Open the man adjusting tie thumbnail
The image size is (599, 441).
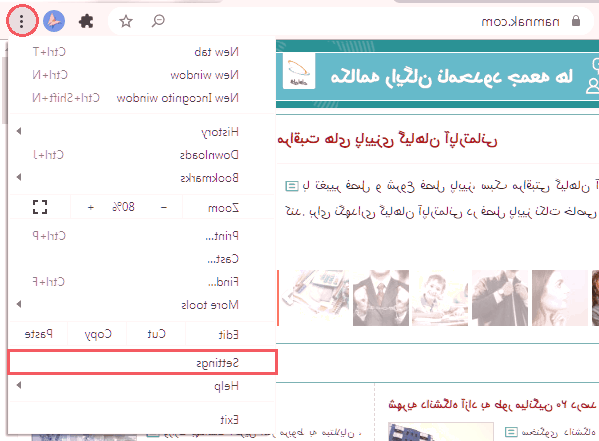point(500,298)
